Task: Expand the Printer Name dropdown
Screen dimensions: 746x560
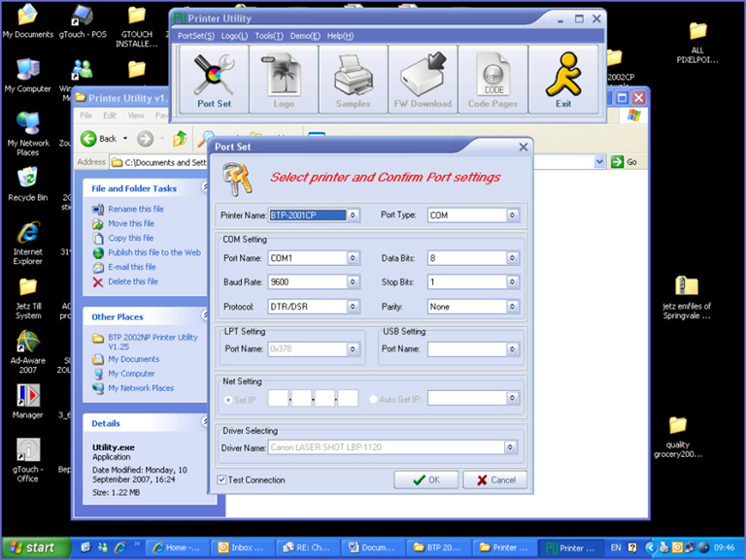Action: [x=353, y=215]
